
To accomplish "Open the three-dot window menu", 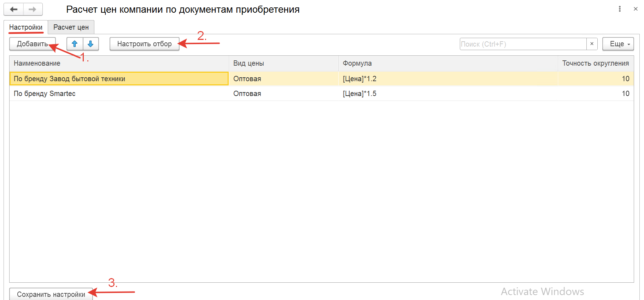I will click(620, 9).
